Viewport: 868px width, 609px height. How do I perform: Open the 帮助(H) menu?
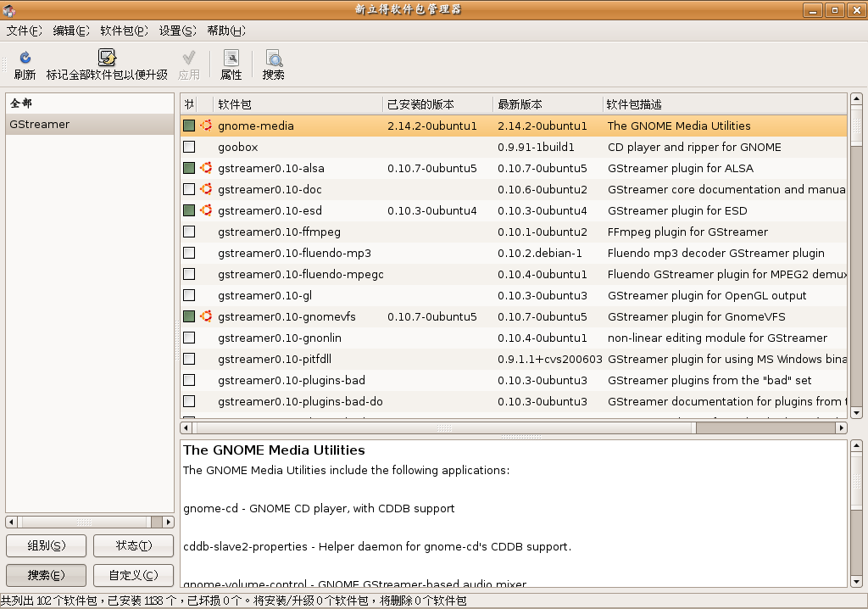click(225, 31)
